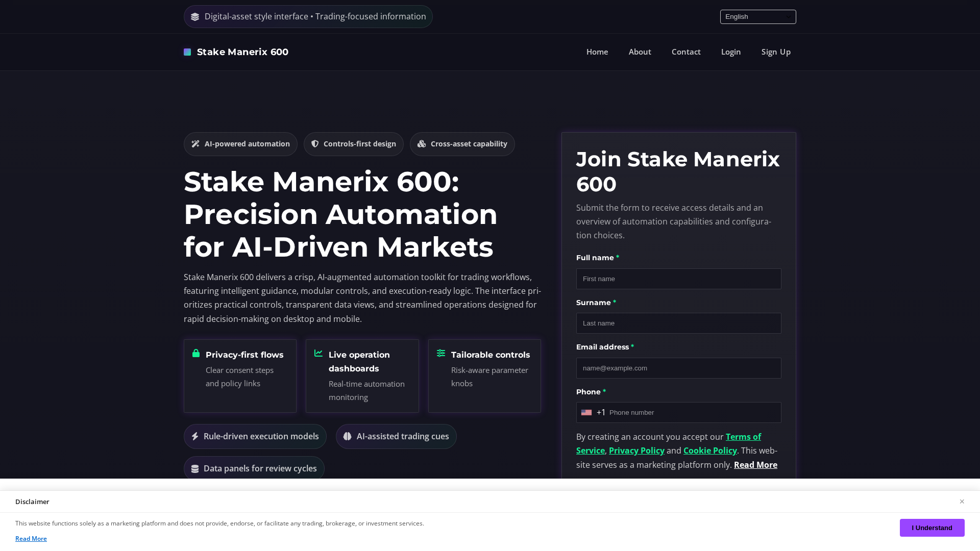Click the magic wand AI-powered automation icon
The height and width of the screenshot is (551, 980).
pyautogui.click(x=195, y=144)
